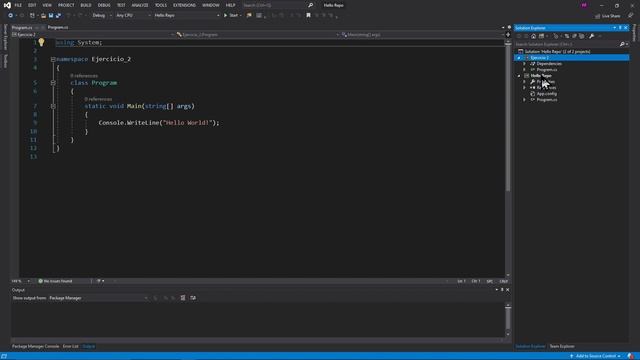Toggle Show All Files in Solution Explorer
The height and width of the screenshot is (360, 640).
pyautogui.click(x=582, y=36)
